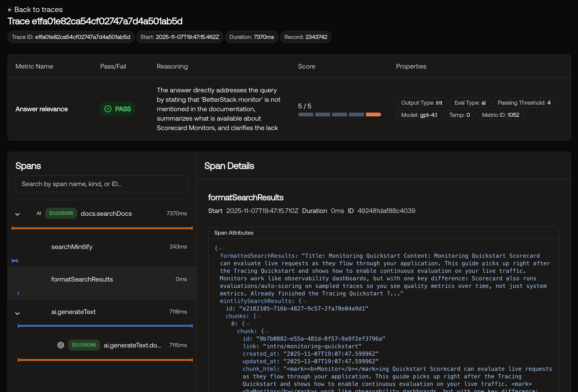The image size is (578, 392).
Task: Click the searchMintlify timeline bar
Action: pos(15,261)
